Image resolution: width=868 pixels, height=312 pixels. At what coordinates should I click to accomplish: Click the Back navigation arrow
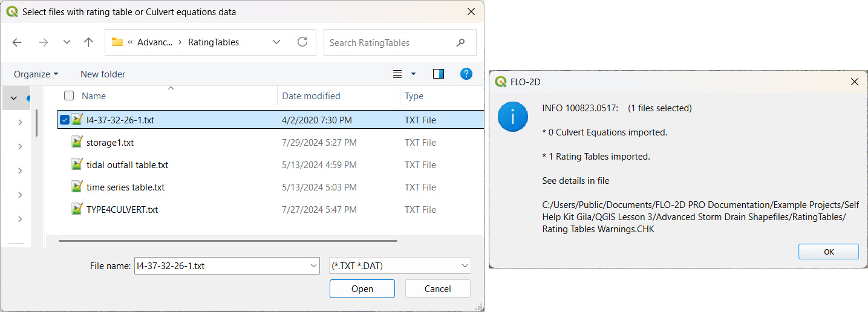pyautogui.click(x=17, y=42)
